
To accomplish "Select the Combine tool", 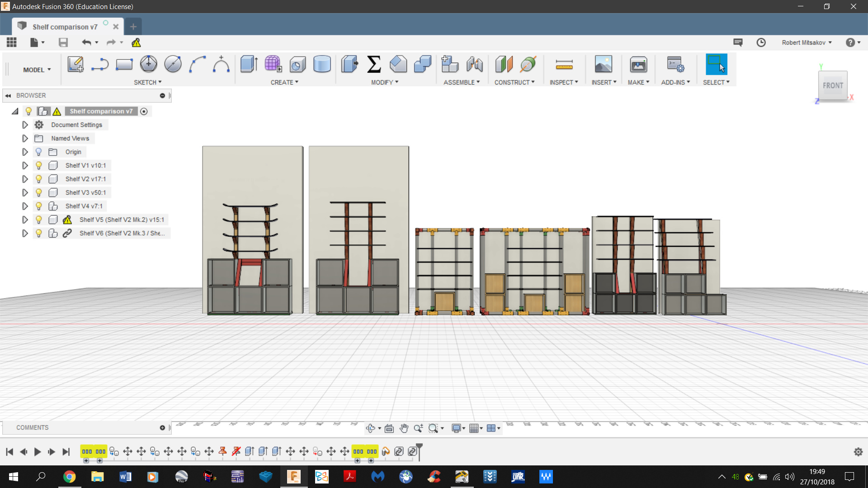I will click(423, 64).
